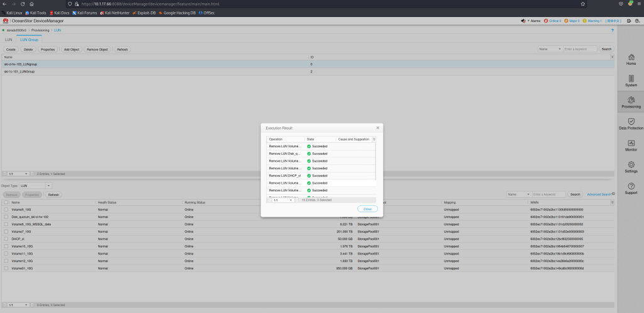This screenshot has width=644, height=313.
Task: Close Execution Result dialog with X
Action: pyautogui.click(x=377, y=128)
